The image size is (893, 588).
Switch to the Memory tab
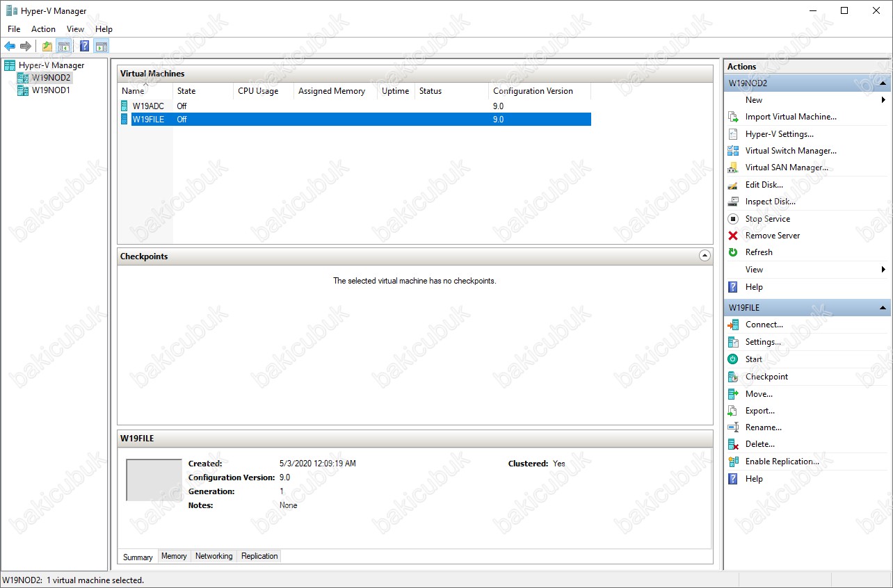pyautogui.click(x=174, y=556)
